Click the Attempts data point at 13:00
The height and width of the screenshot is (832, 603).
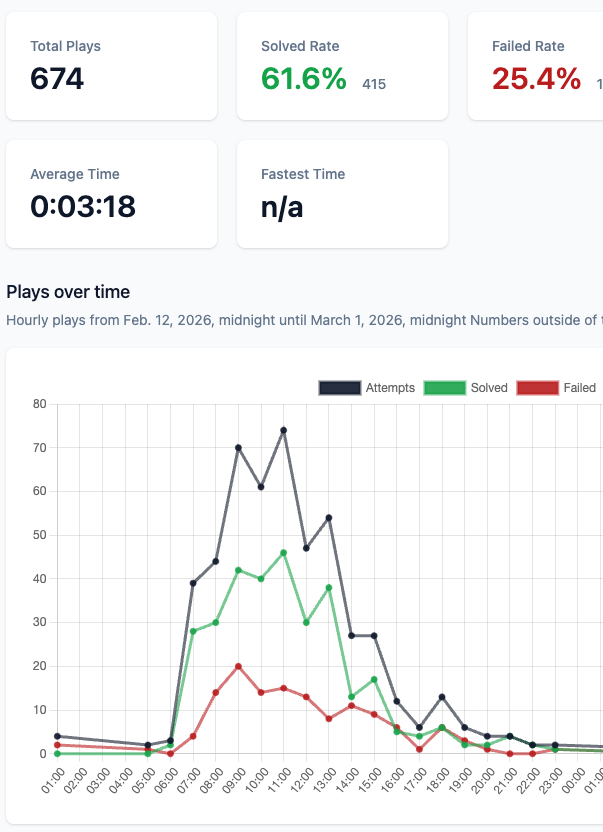(x=329, y=518)
